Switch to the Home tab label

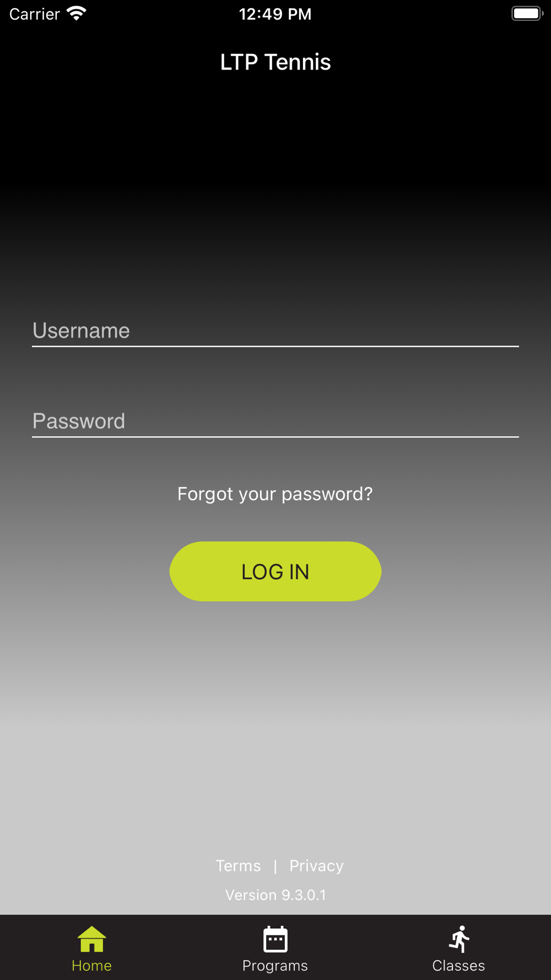coord(91,966)
